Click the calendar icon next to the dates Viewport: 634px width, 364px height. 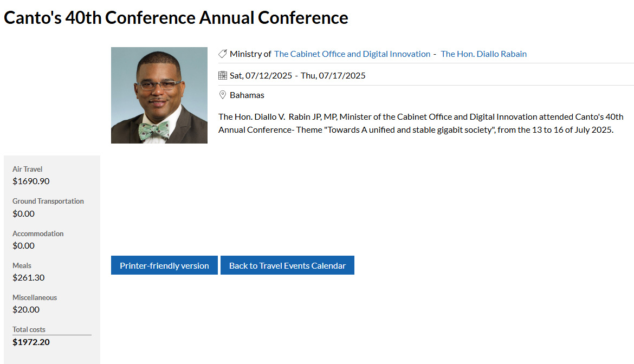[x=223, y=75]
